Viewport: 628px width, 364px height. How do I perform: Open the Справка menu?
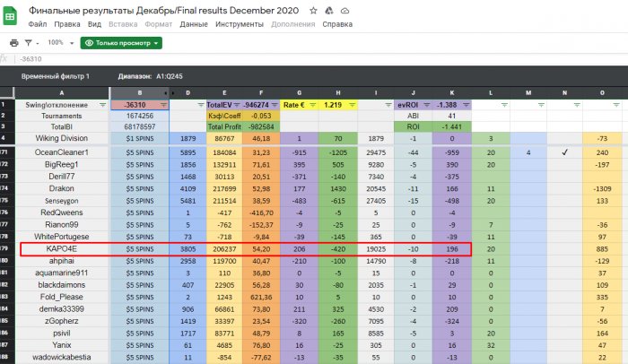[x=337, y=24]
